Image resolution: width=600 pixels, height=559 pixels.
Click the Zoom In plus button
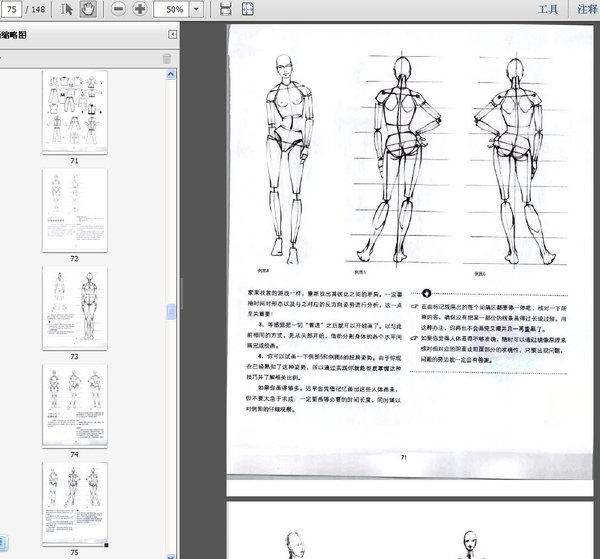139,9
